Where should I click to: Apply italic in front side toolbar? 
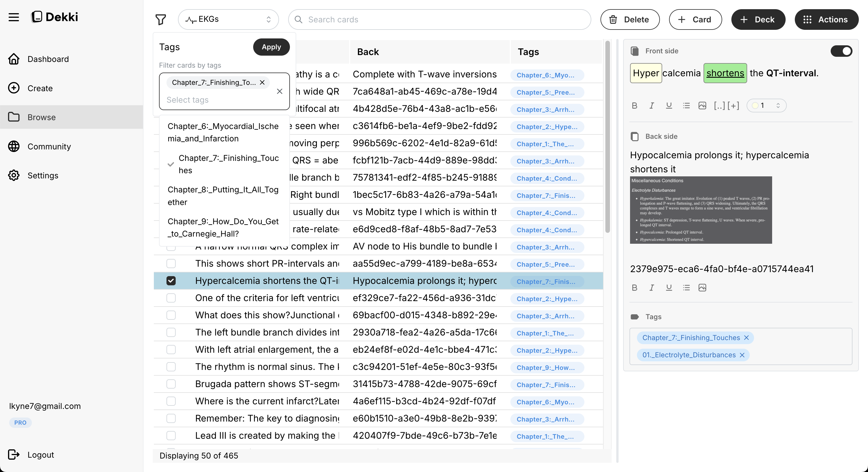click(x=652, y=106)
